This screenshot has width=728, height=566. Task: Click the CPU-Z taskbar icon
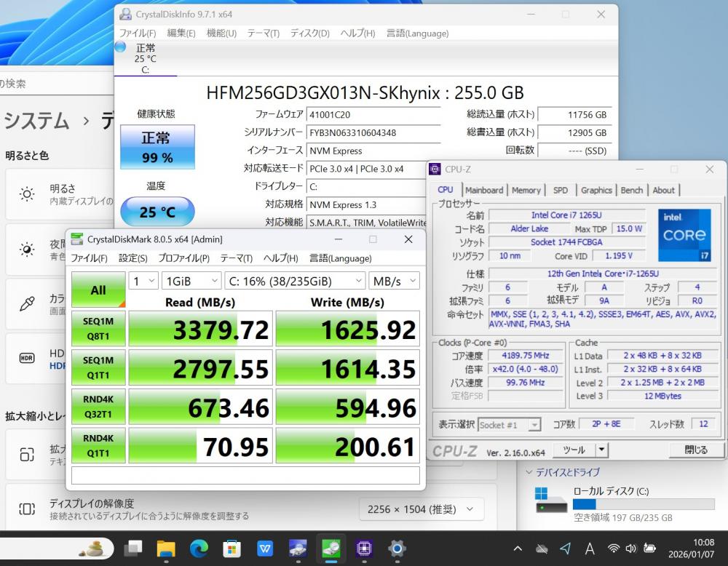click(364, 548)
